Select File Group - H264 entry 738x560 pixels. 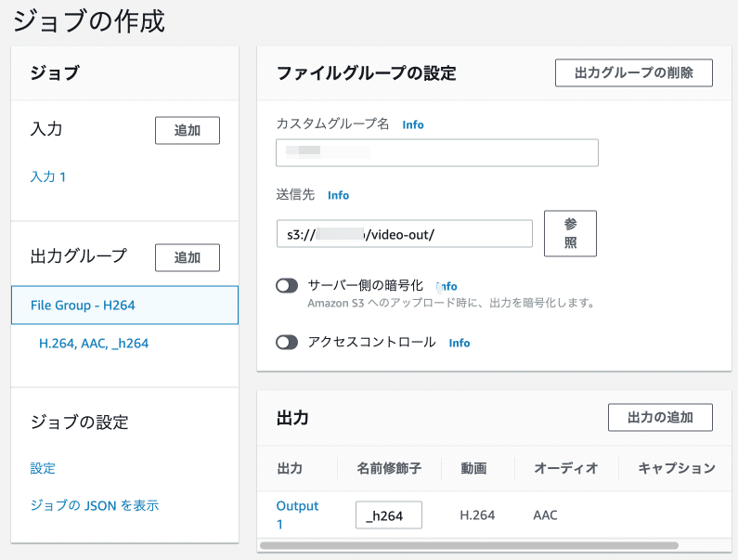tap(124, 305)
